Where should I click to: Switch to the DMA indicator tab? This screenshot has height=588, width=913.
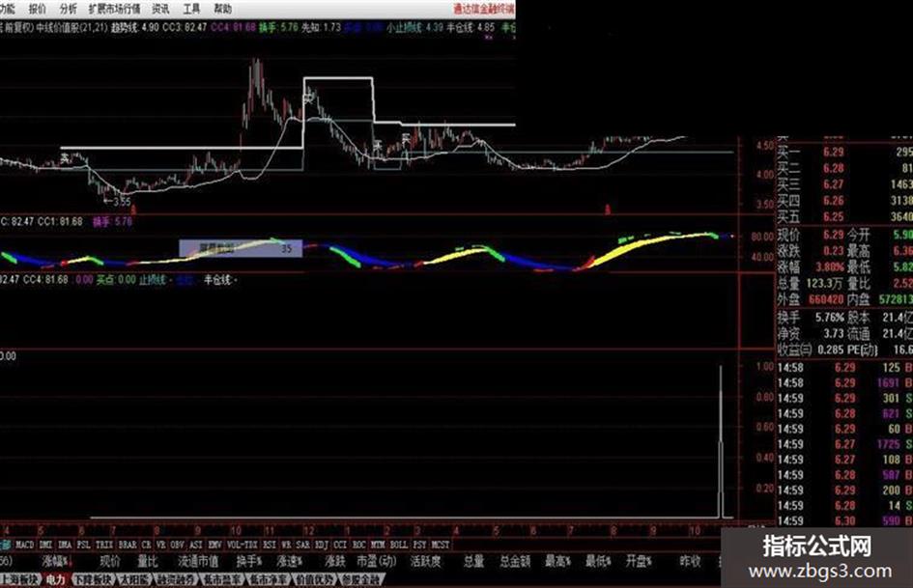tap(65, 545)
